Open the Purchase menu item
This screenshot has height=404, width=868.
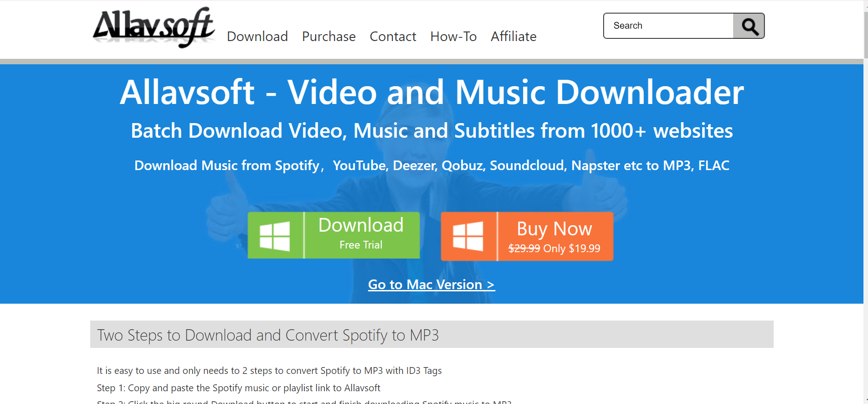coord(329,36)
